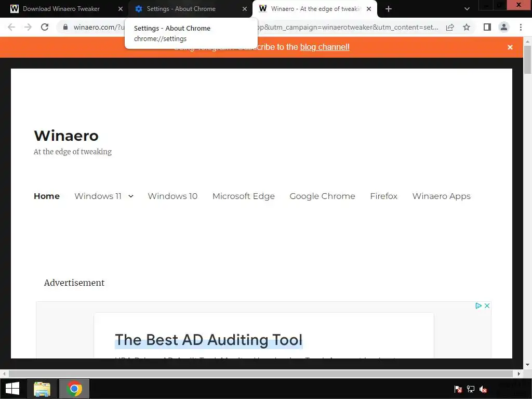
Task: Go back with the browser back arrow
Action: point(11,27)
